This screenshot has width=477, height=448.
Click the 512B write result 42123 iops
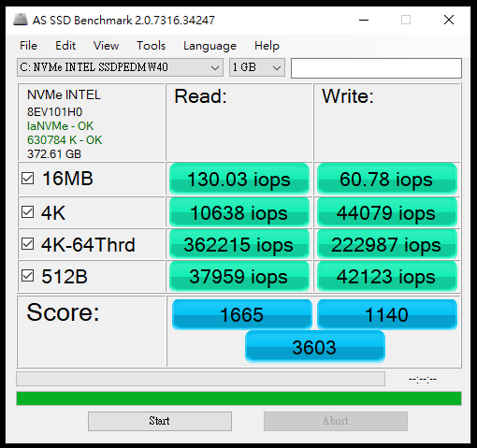point(387,276)
